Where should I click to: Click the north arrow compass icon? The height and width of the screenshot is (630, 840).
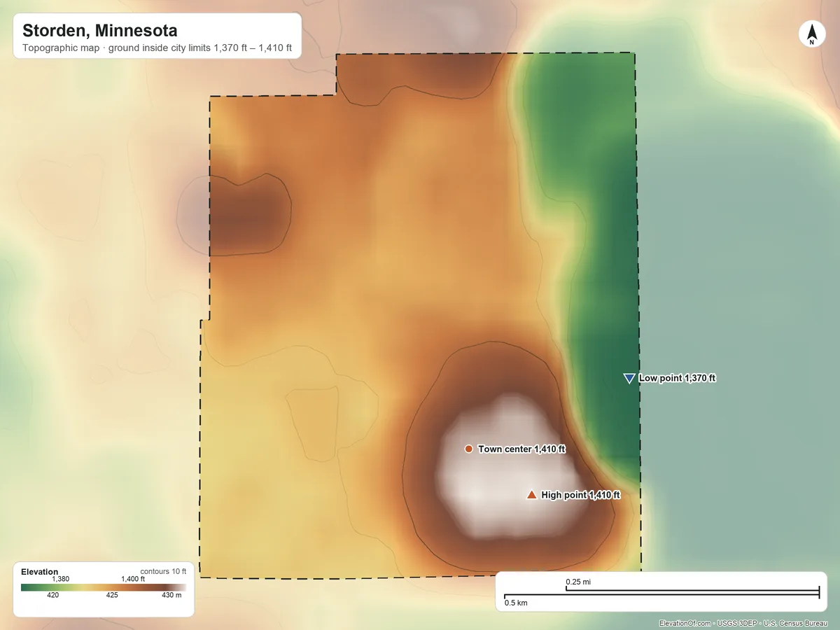click(x=811, y=35)
